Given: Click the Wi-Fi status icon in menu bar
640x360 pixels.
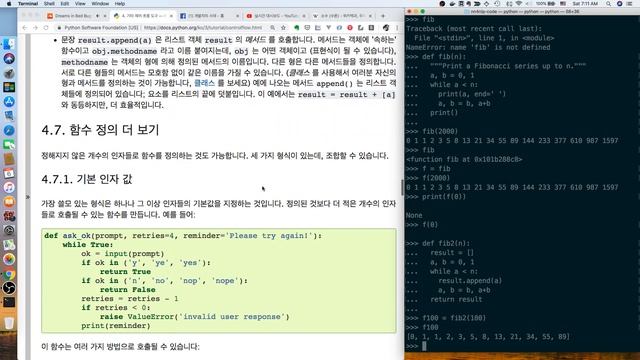Looking at the screenshot, I should click(519, 3).
